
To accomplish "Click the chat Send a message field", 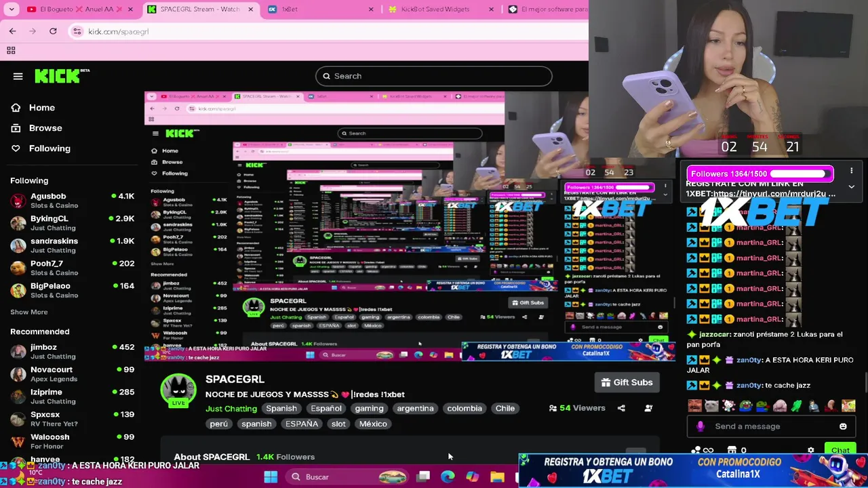I will point(772,426).
